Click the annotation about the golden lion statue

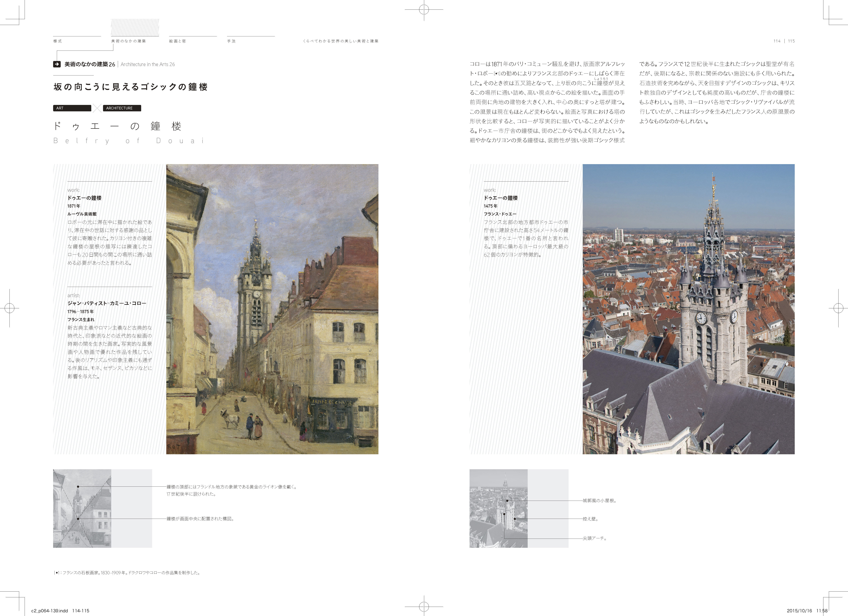tap(232, 490)
